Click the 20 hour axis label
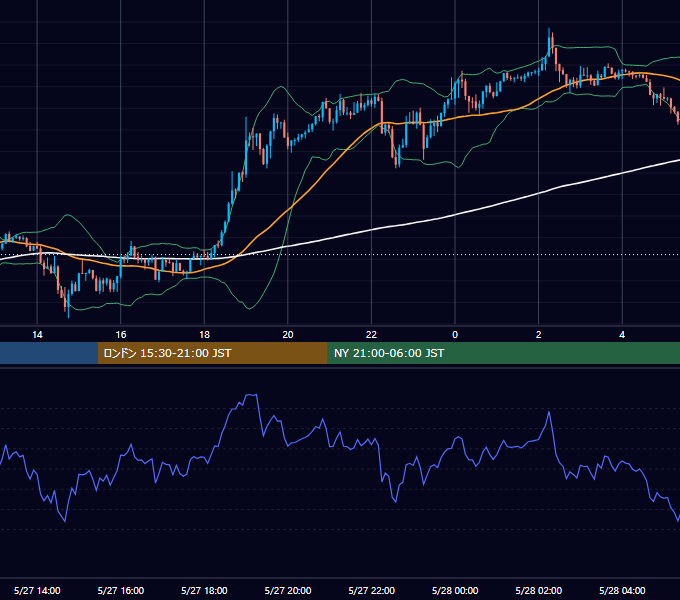The width and height of the screenshot is (680, 600). [x=288, y=335]
